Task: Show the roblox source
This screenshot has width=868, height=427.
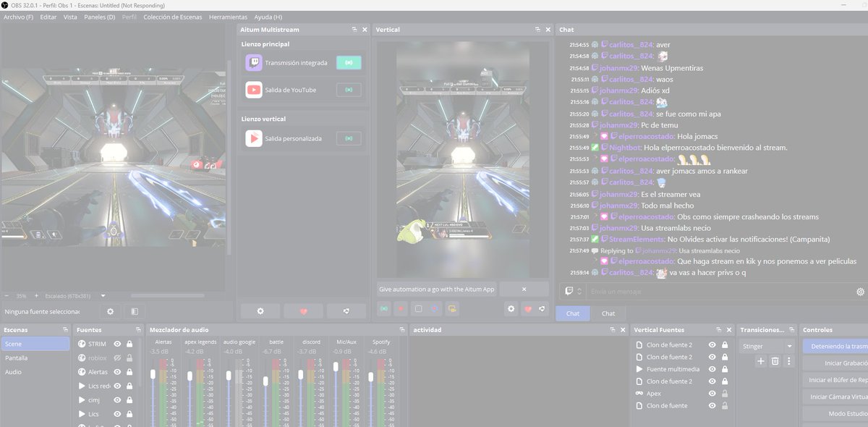Action: (116, 358)
